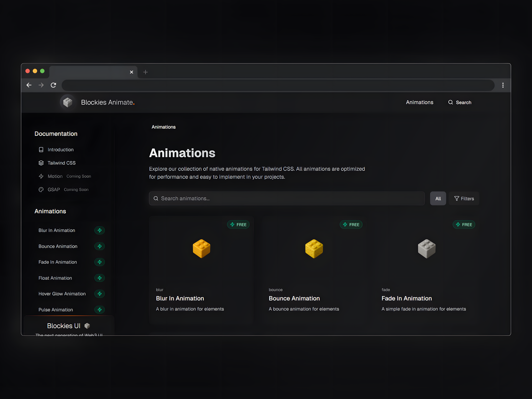Open Hover Glow Animation in sidebar
Image resolution: width=532 pixels, height=399 pixels.
tap(62, 294)
